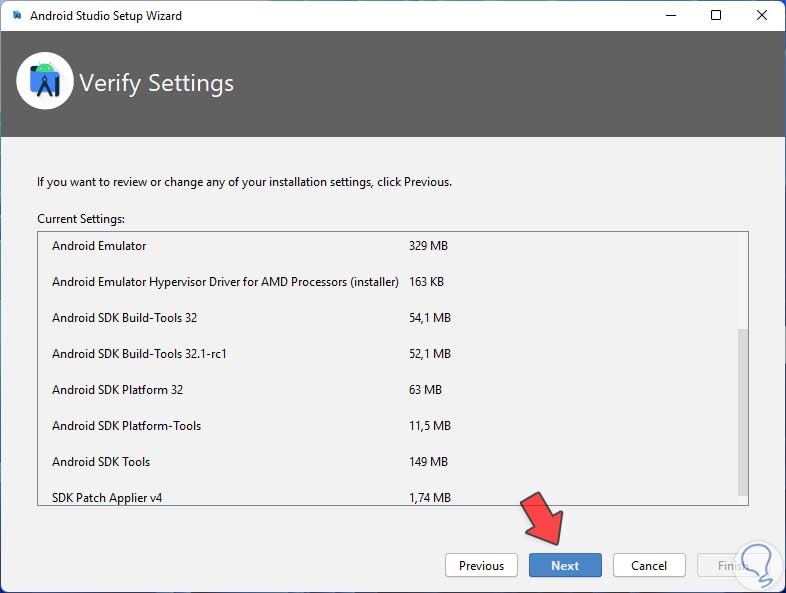Grab the settings list scrollbar thumb

(x=742, y=410)
